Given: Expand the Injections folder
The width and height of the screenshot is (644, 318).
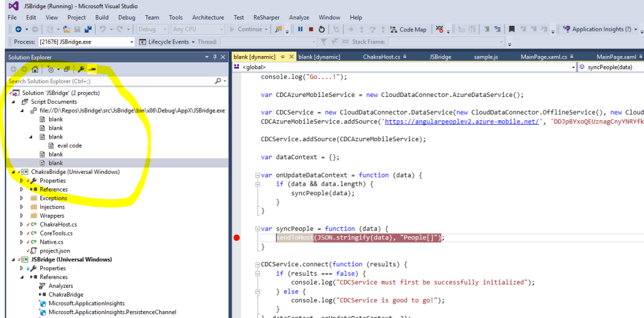Looking at the screenshot, I should [22, 207].
